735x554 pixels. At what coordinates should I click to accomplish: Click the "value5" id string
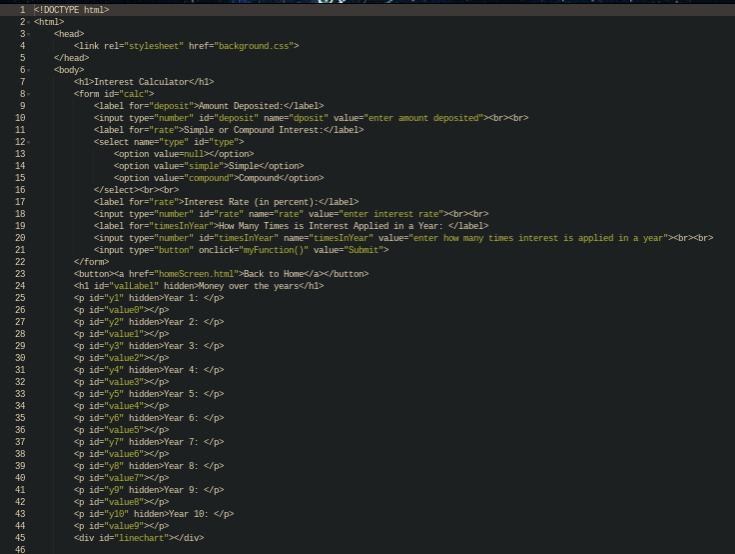coord(126,430)
